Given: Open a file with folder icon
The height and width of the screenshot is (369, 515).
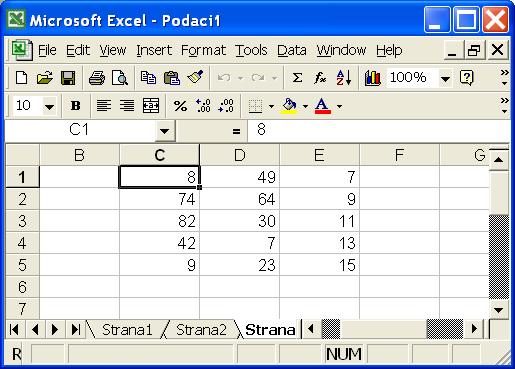Looking at the screenshot, I should point(45,78).
